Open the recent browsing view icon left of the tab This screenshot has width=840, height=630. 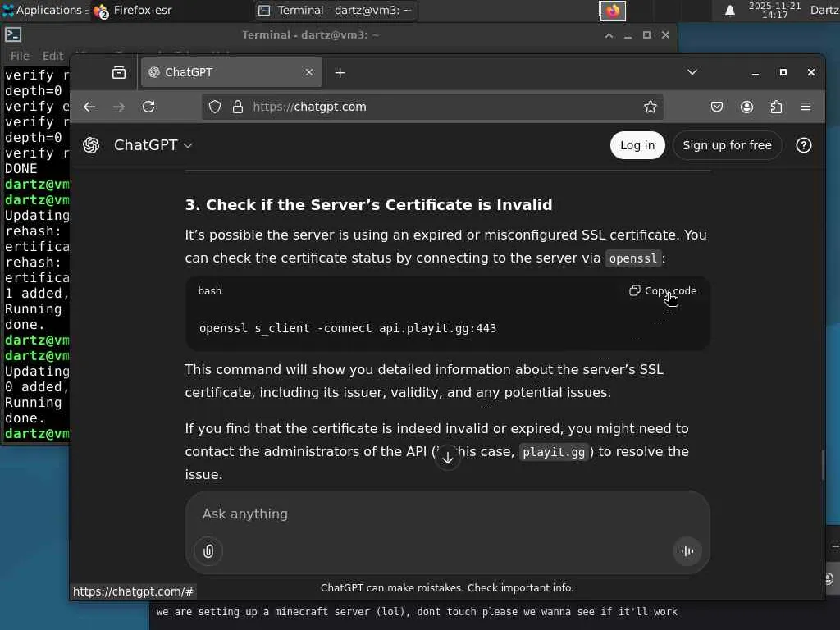(119, 72)
